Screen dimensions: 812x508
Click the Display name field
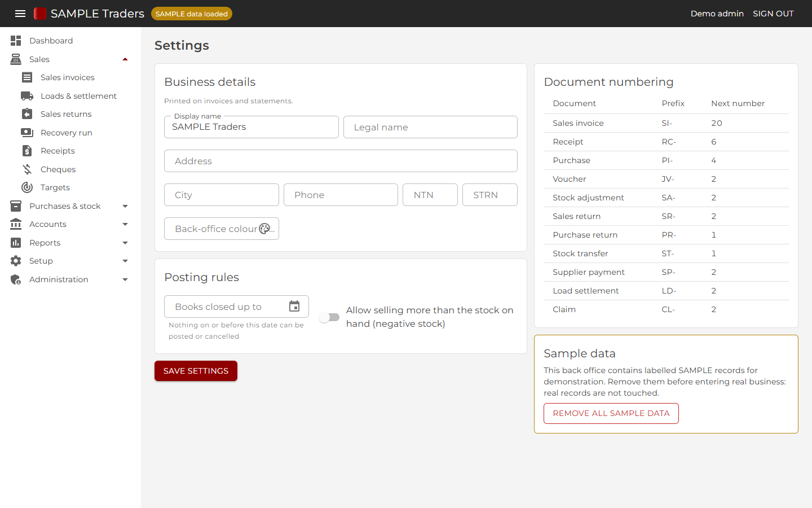coord(251,127)
